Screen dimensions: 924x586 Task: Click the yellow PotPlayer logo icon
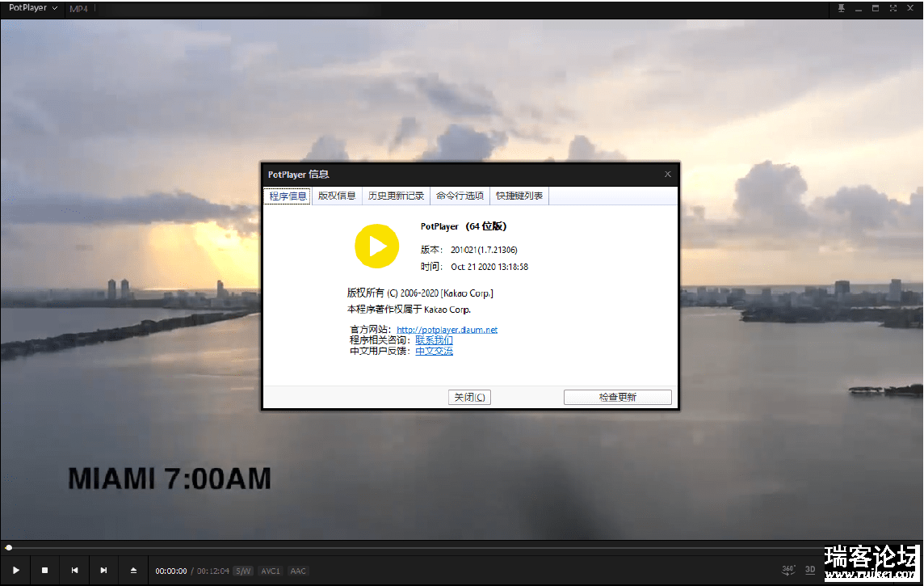[377, 246]
